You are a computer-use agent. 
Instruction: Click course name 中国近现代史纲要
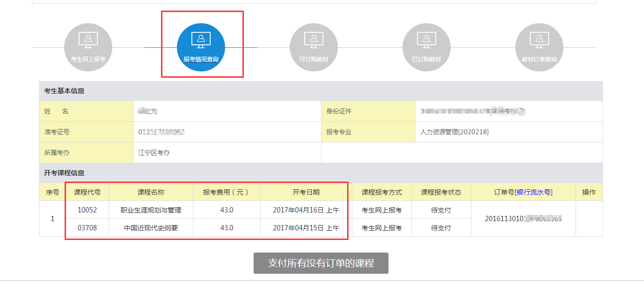click(151, 228)
